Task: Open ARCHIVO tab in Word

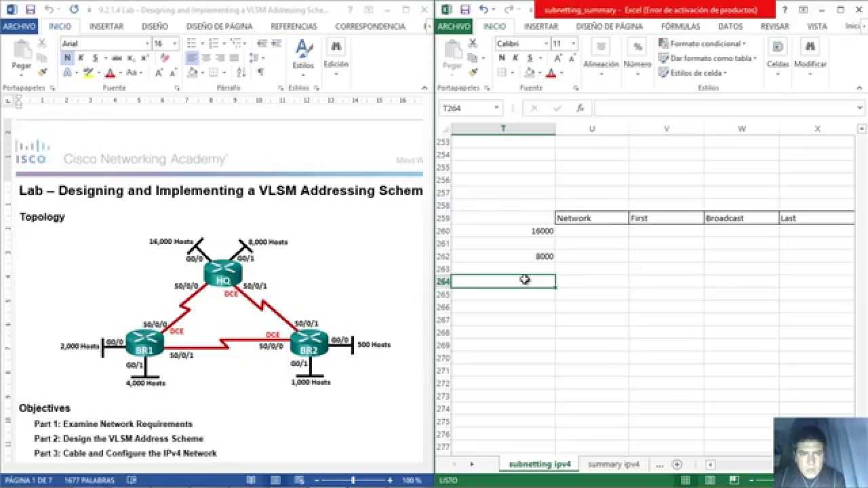Action: click(x=20, y=26)
